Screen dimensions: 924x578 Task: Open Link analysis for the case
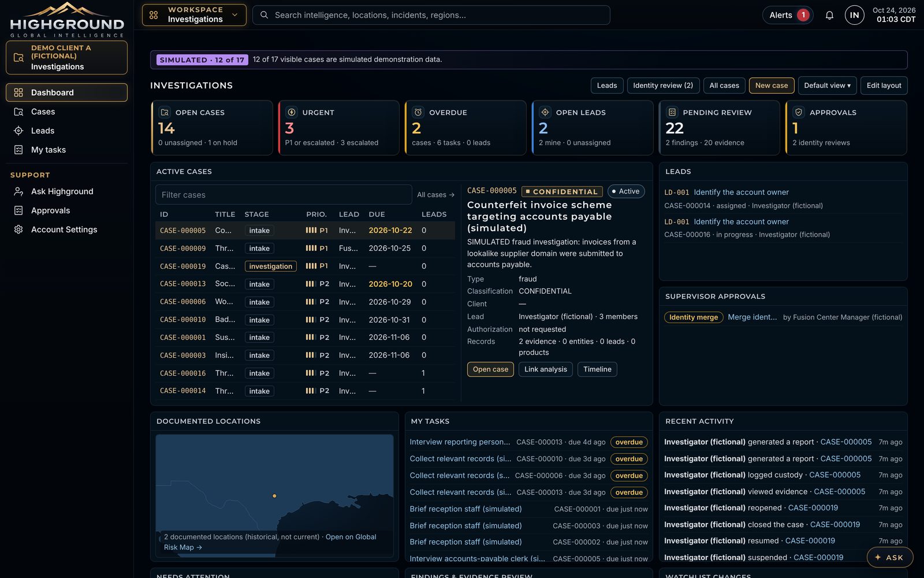pos(546,369)
